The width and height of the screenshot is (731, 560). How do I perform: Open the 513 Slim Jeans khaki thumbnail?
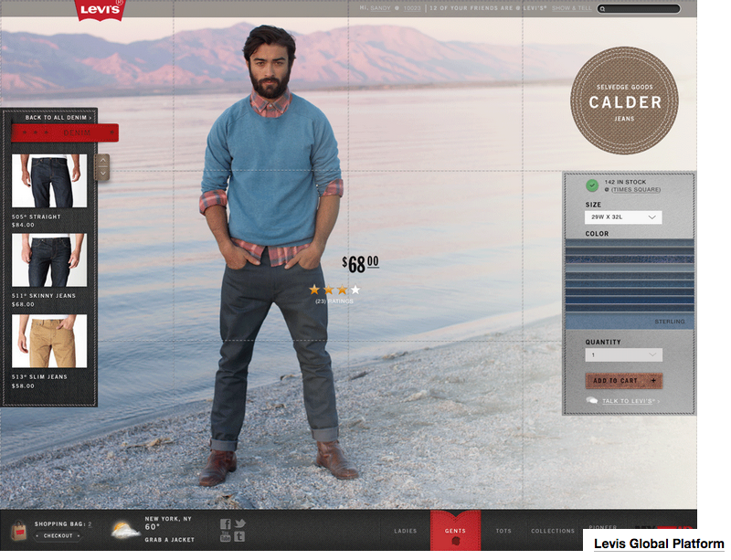pos(49,341)
